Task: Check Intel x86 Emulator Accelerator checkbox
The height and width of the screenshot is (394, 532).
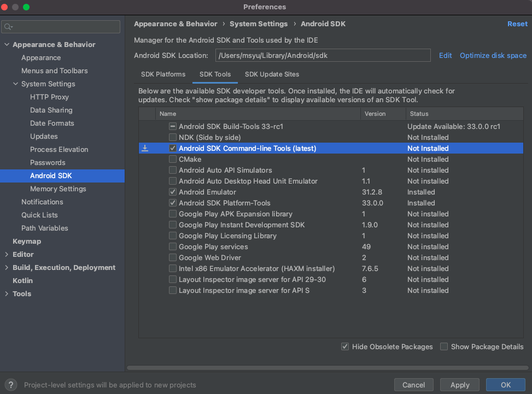Action: (x=173, y=268)
